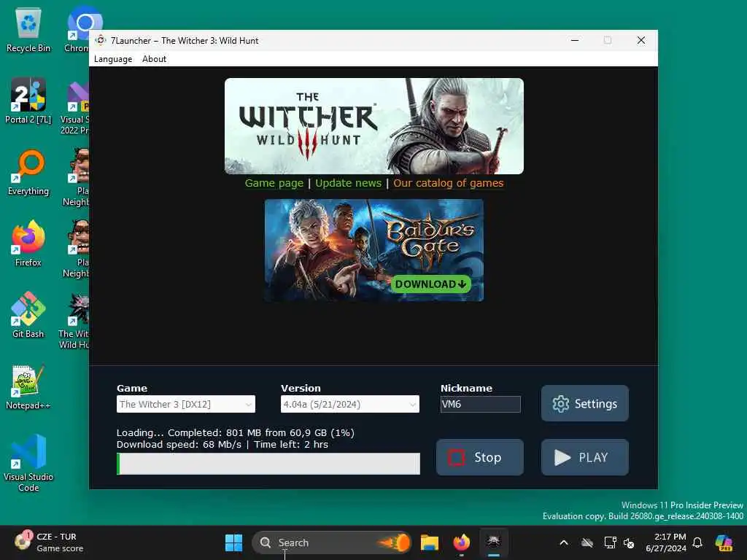747x560 pixels.
Task: Click the Nickname input field
Action: click(480, 404)
